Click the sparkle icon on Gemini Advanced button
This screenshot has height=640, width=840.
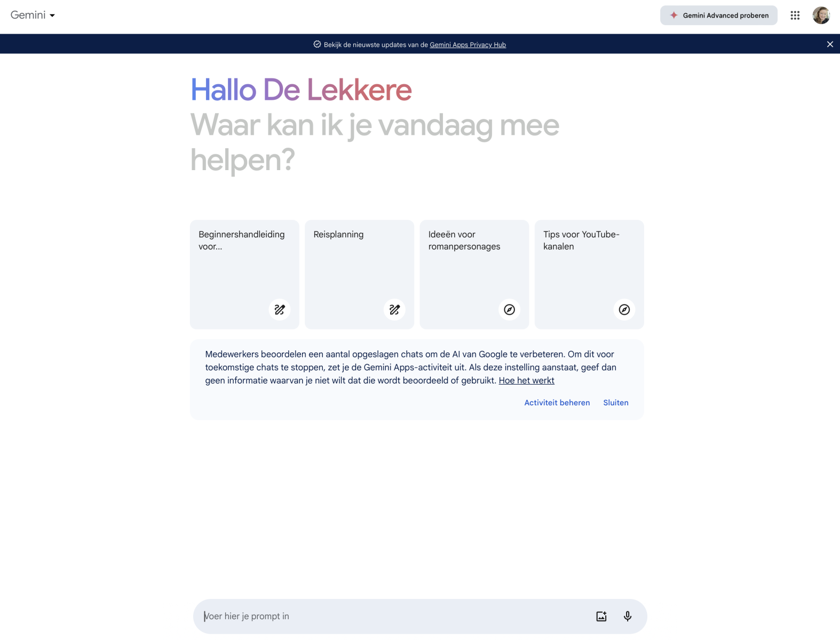673,15
